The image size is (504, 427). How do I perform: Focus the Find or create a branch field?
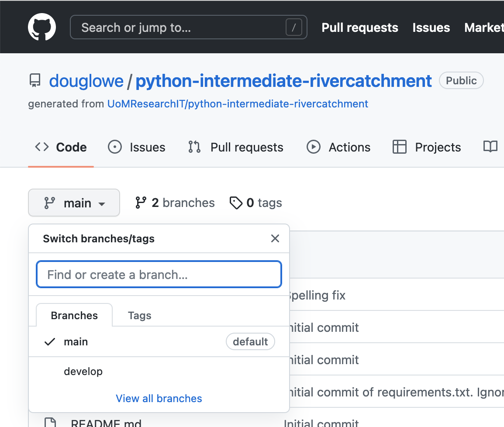pos(159,274)
